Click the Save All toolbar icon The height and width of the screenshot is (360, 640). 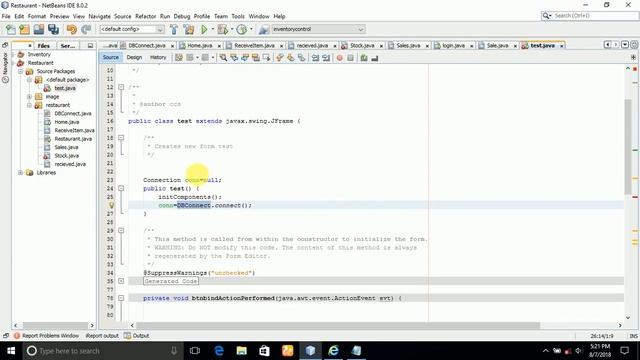coord(53,29)
